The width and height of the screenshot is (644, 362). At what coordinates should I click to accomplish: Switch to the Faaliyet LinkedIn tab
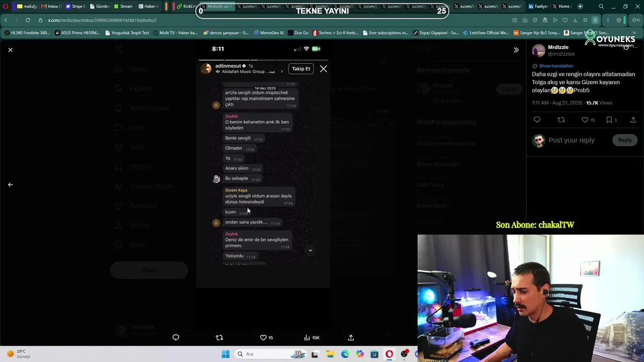[537, 7]
